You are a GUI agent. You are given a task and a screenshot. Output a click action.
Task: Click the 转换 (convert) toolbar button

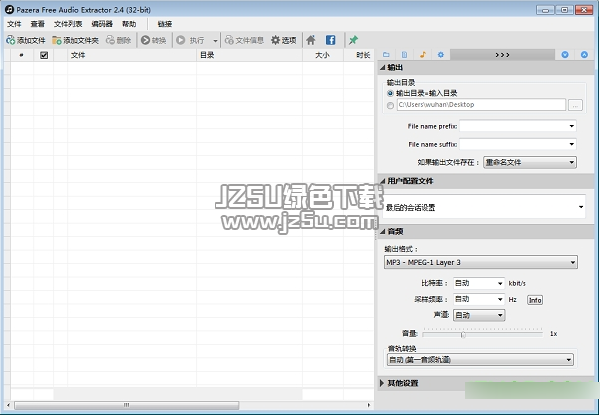(x=153, y=40)
